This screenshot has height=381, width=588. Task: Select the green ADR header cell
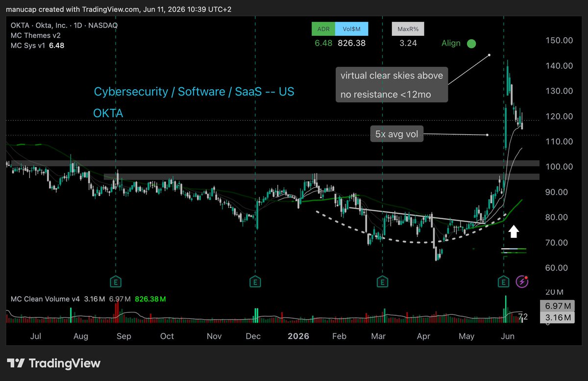[x=323, y=29]
